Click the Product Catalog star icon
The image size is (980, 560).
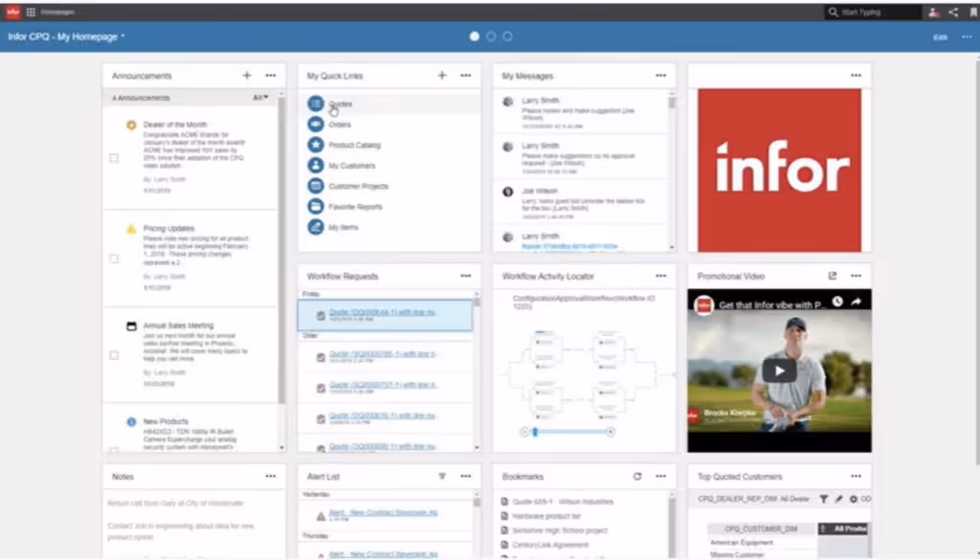[316, 145]
